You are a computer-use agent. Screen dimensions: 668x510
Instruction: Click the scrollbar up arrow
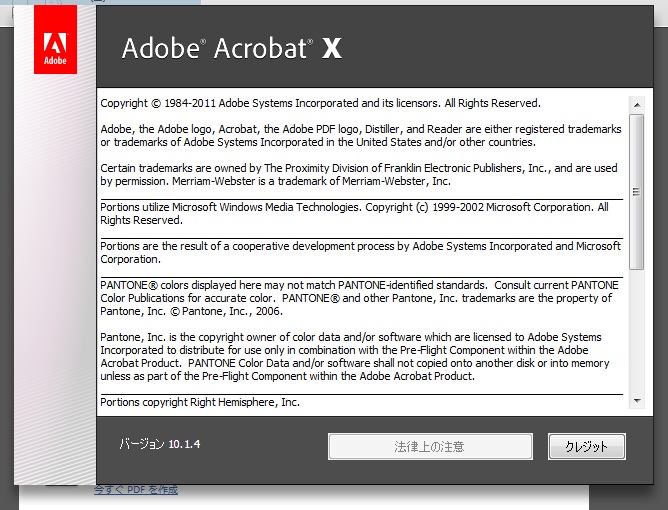point(635,104)
